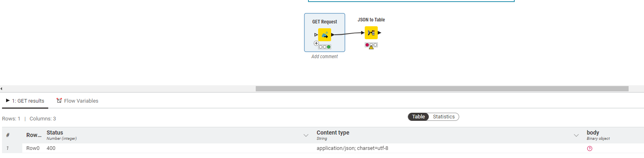This screenshot has width=644, height=158.
Task: Click the JSON to Table output port arrow
Action: [x=379, y=33]
